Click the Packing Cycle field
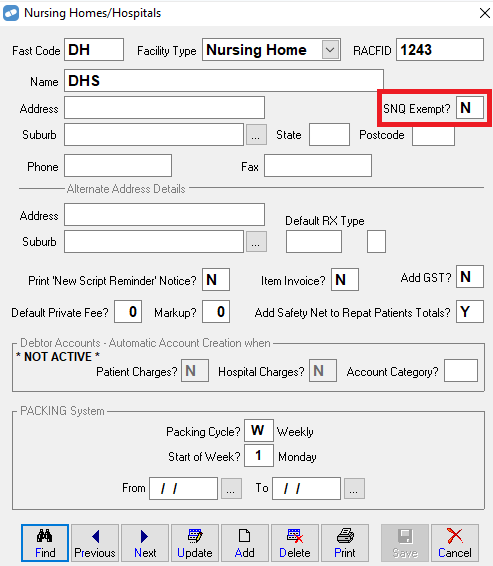Screen dimensions: 493x566 (x=259, y=430)
